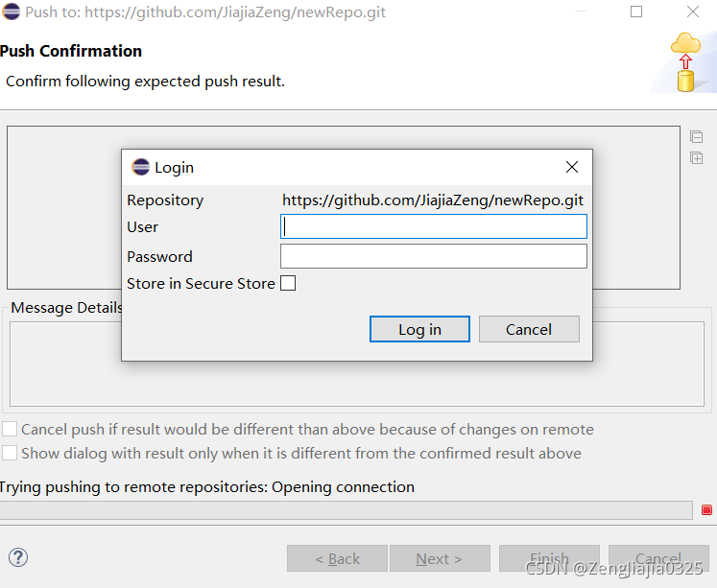Viewport: 717px width, 588px height.
Task: Click the Next button in the wizard
Action: (x=440, y=558)
